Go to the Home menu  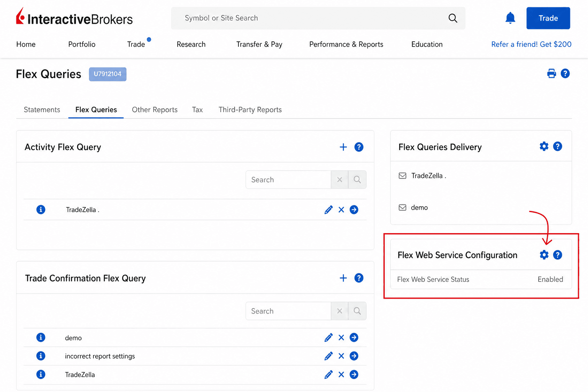26,44
